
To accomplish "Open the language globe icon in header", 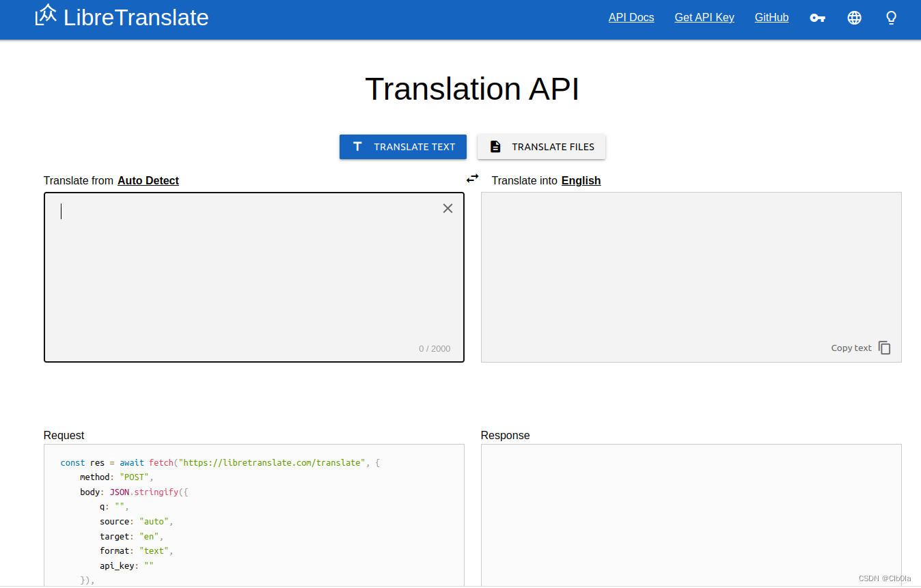I will point(854,18).
